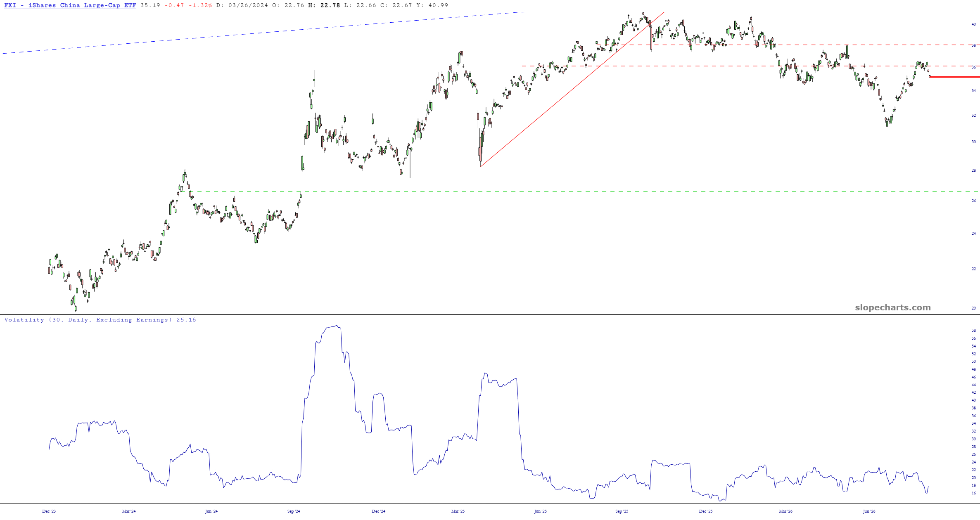Click the 40 label on the price axis
Screen dimensions: 980x520
tap(973, 24)
